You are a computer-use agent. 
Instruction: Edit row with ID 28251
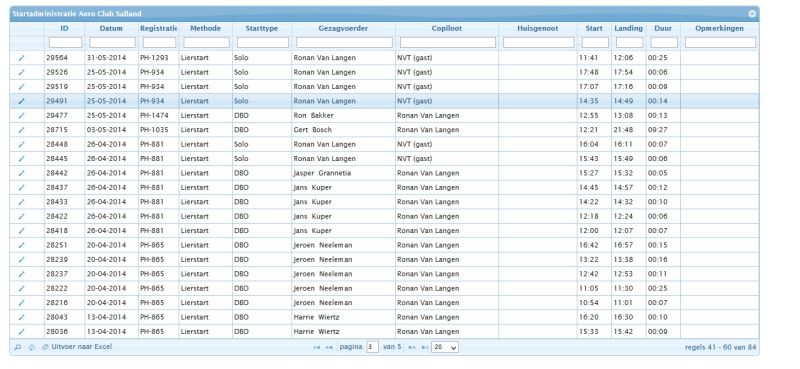coord(21,245)
